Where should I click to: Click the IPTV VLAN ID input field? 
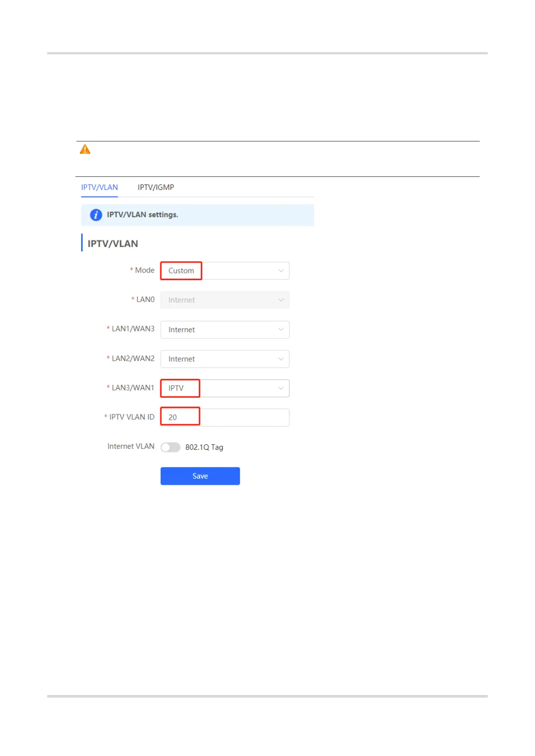tap(225, 418)
